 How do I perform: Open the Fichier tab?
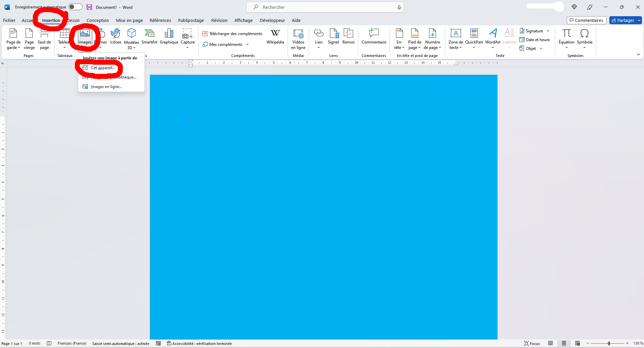[9, 21]
